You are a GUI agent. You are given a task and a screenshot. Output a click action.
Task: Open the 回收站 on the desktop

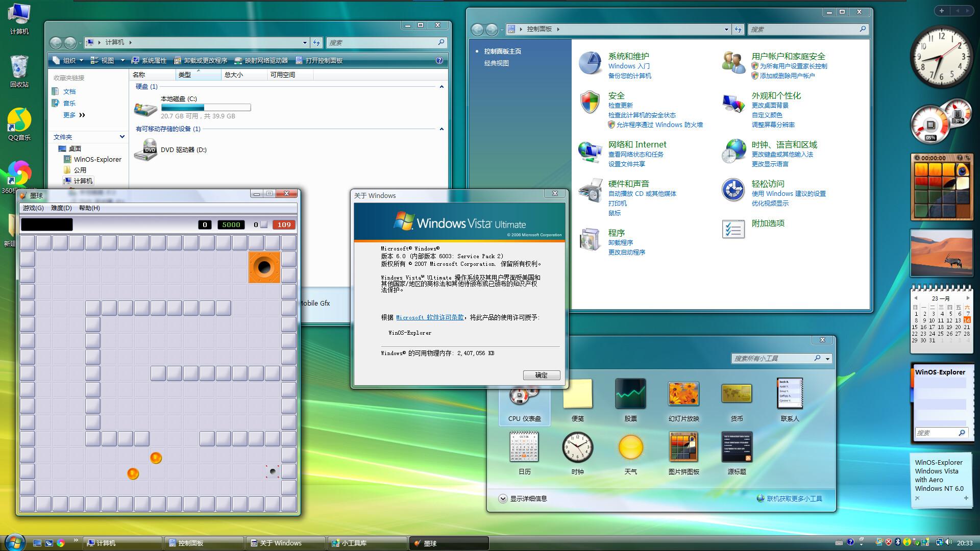point(18,66)
